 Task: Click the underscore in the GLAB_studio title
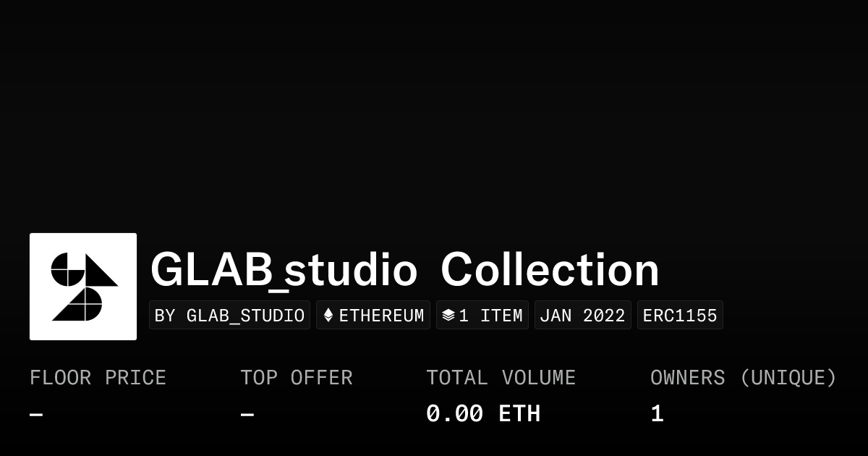pyautogui.click(x=277, y=288)
